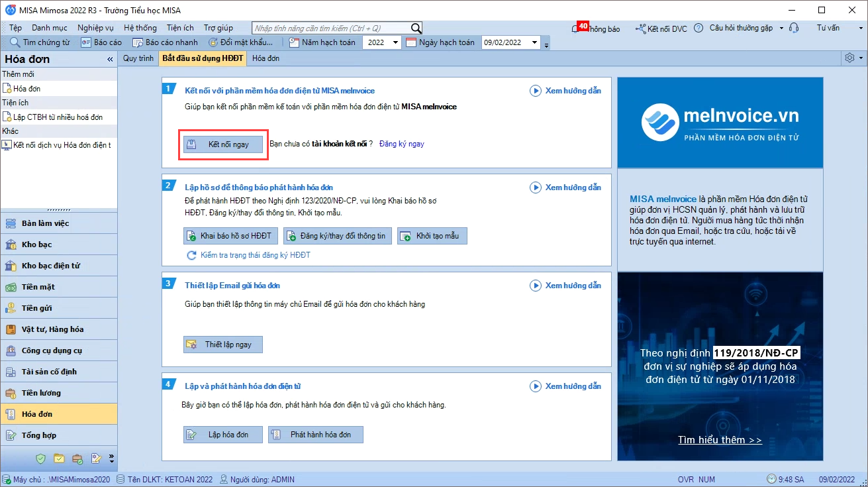Viewport: 868px width, 487px height.
Task: Click the Tìm hiểu thêm >> link
Action: point(720,440)
